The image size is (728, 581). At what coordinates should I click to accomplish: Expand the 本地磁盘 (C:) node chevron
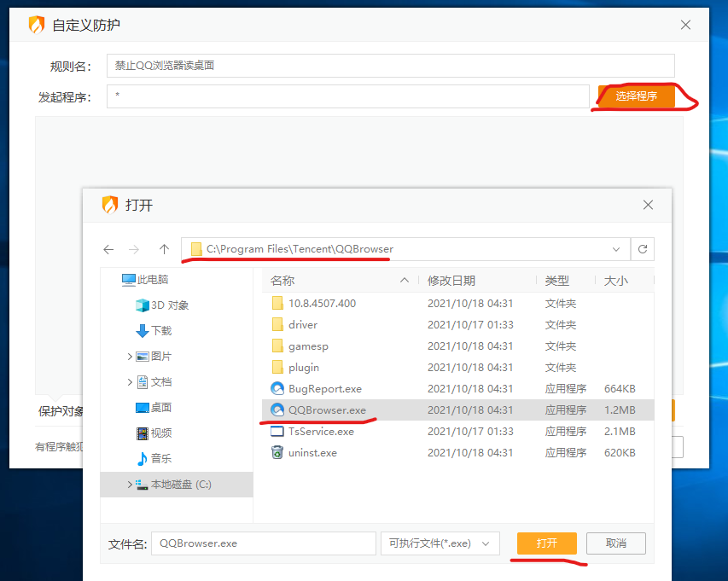click(x=130, y=485)
